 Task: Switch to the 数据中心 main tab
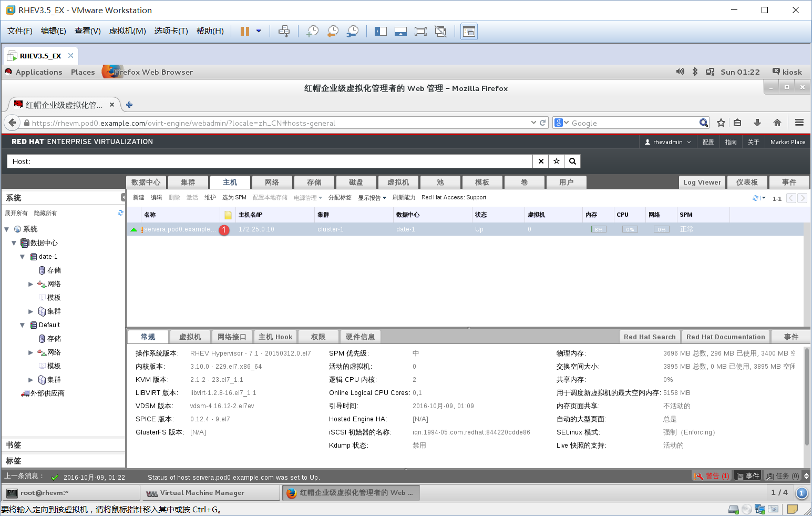(146, 182)
